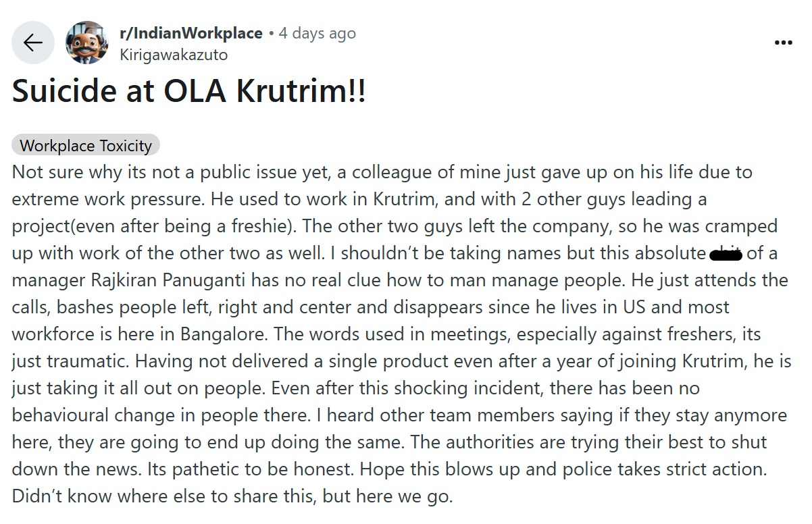Filter by the Workplace Toxicity flair
812x524 pixels.
[86, 145]
